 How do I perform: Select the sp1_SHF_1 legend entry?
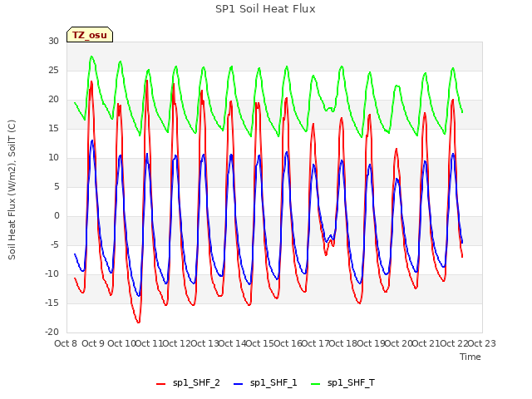pos(265,382)
